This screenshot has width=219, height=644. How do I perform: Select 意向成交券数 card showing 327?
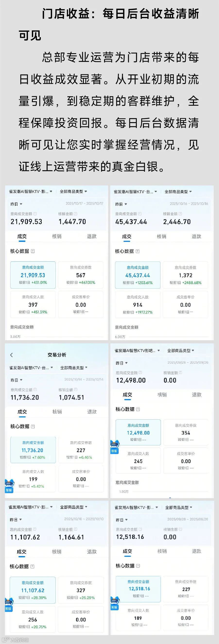[x=81, y=590]
